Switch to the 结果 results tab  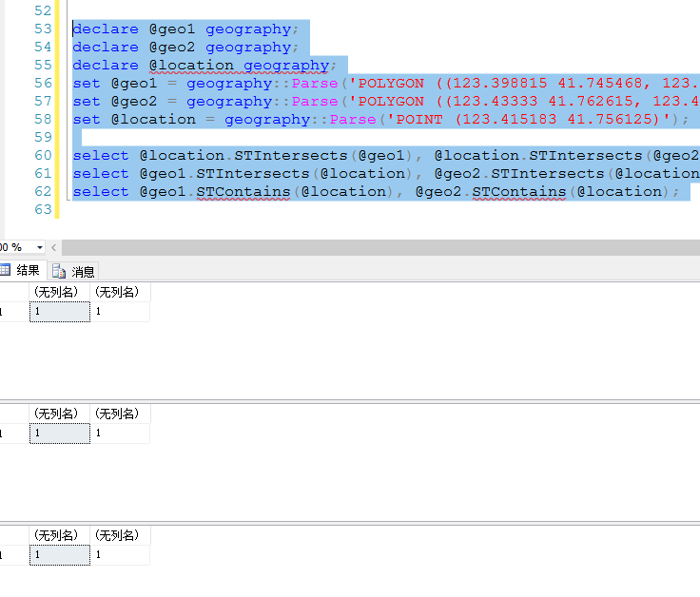(x=22, y=270)
